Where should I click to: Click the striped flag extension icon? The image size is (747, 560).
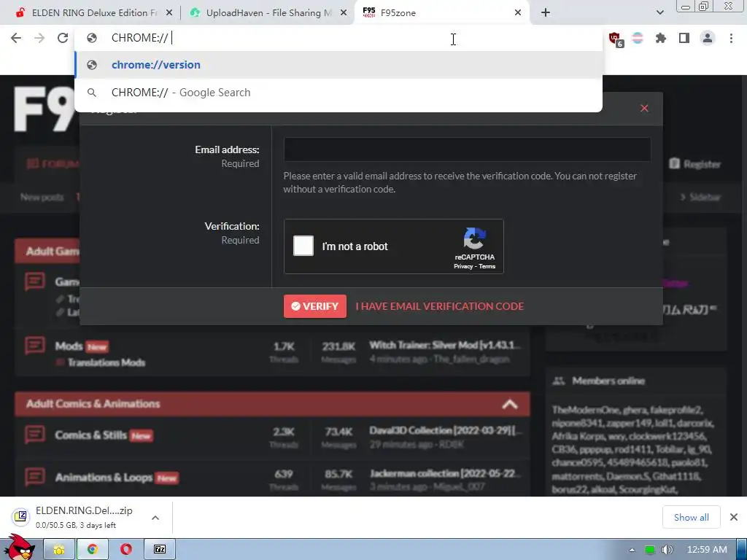638,38
